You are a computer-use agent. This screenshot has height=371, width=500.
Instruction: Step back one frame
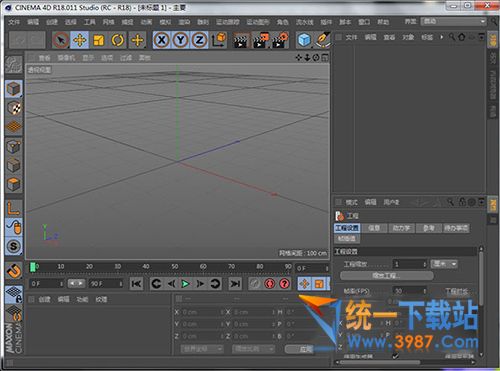171,284
